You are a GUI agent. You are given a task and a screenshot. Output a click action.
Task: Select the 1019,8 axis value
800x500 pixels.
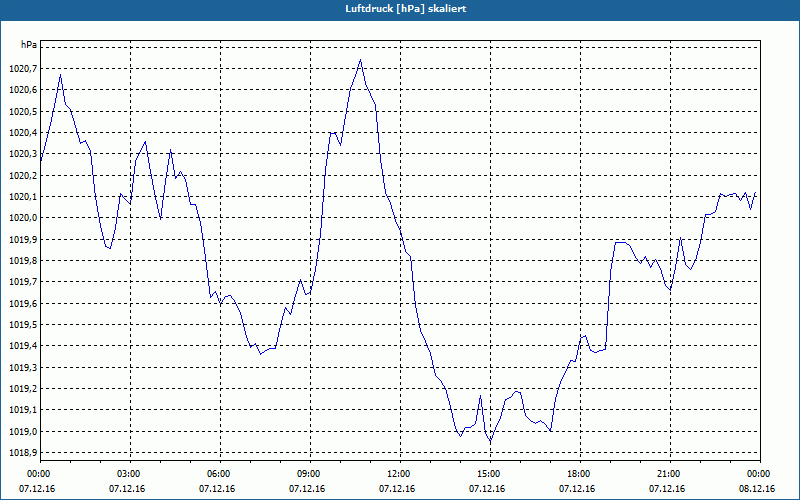point(23,261)
